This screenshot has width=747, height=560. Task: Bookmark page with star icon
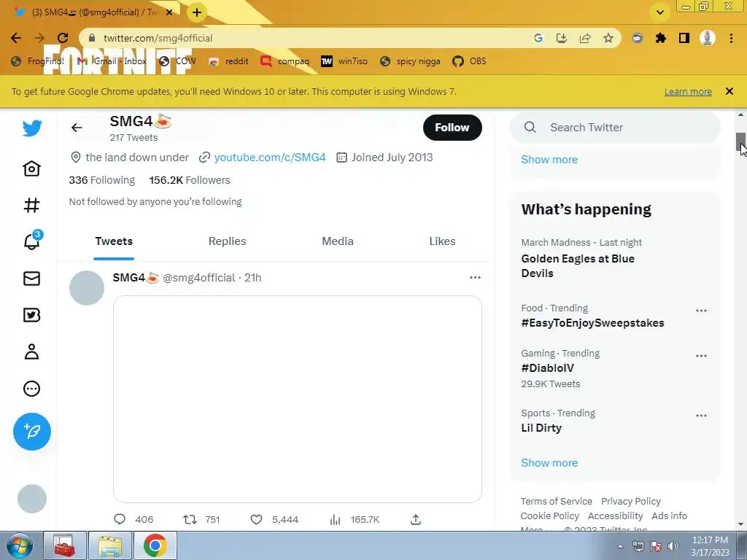tap(608, 38)
